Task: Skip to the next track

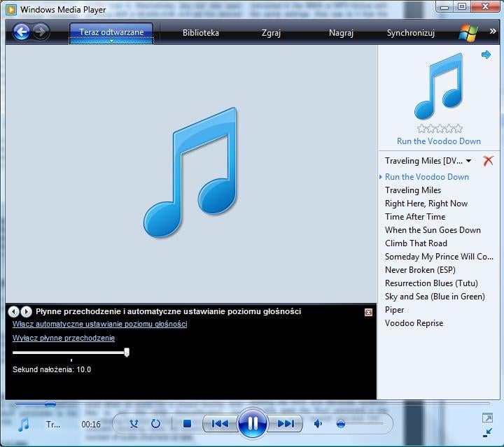Action: 286,424
